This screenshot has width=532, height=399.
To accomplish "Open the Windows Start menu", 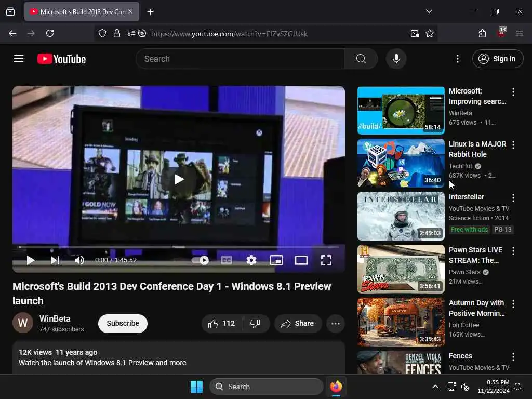I will (196, 387).
